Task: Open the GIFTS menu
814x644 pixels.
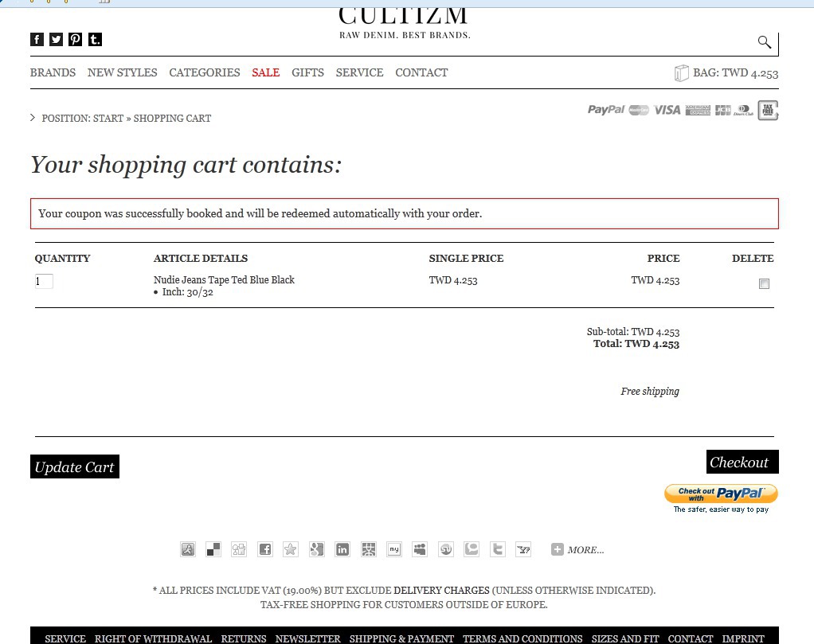Action: (x=308, y=72)
